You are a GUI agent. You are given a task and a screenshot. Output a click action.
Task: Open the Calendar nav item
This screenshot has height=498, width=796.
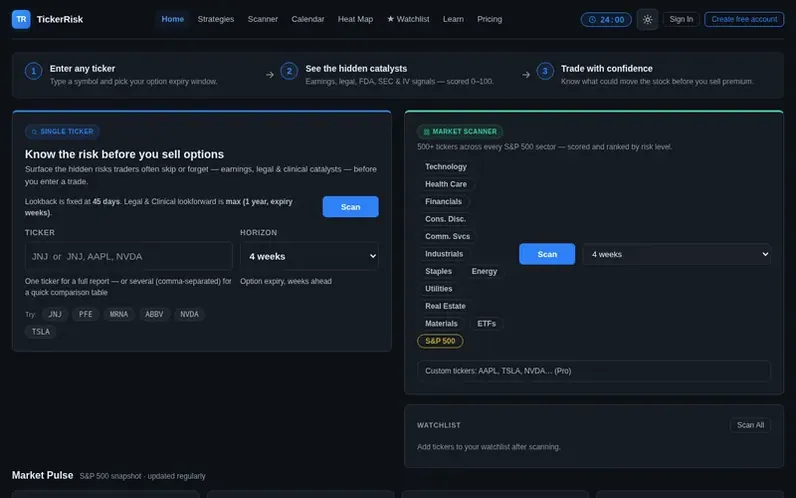(308, 19)
